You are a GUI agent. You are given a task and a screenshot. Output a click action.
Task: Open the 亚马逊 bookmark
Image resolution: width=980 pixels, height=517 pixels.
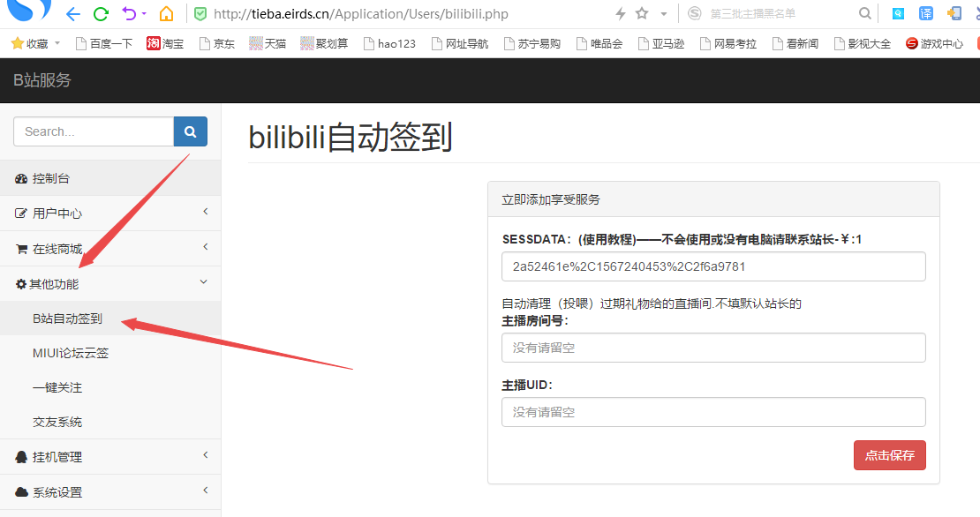tap(661, 43)
